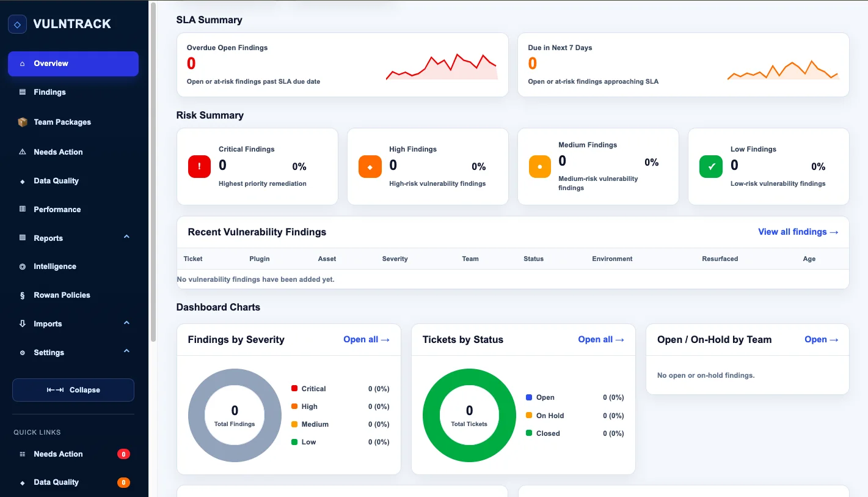Click the blue Open status legend swatch
Image resolution: width=868 pixels, height=497 pixels.
pos(529,397)
